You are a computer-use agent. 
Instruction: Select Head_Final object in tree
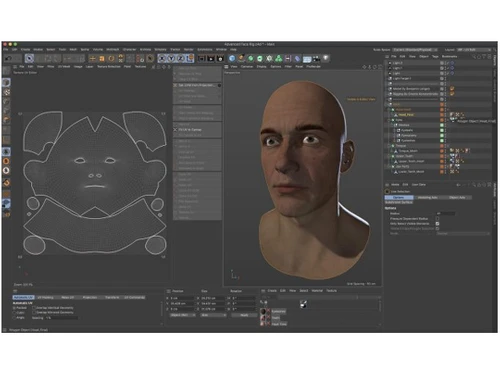point(406,115)
